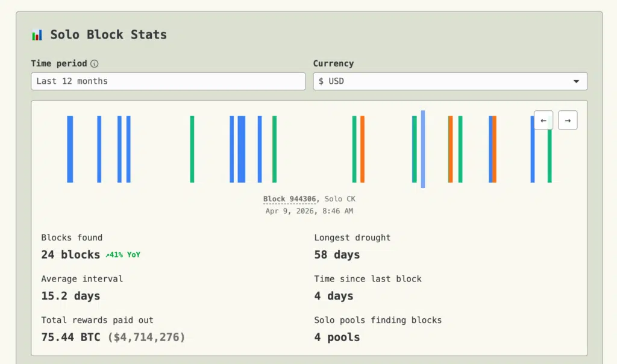Viewport: 617px width, 364px height.
Task: Click the 41% YoY growth indicator
Action: [123, 254]
